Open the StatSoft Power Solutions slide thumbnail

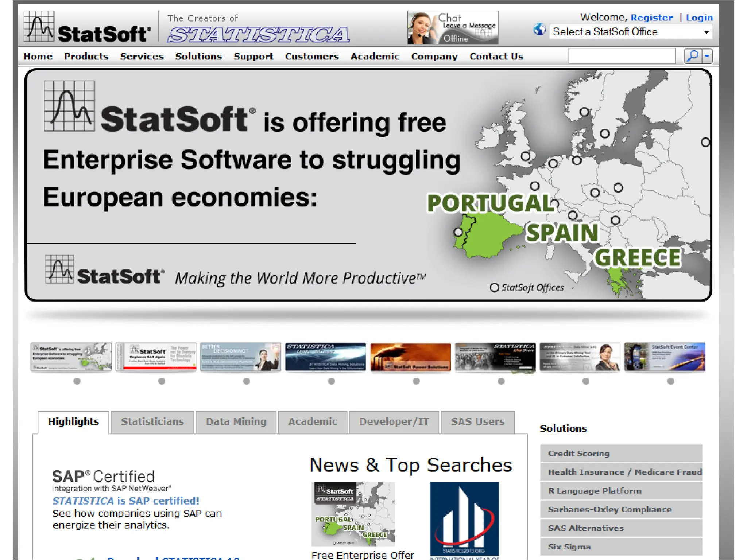coord(410,357)
